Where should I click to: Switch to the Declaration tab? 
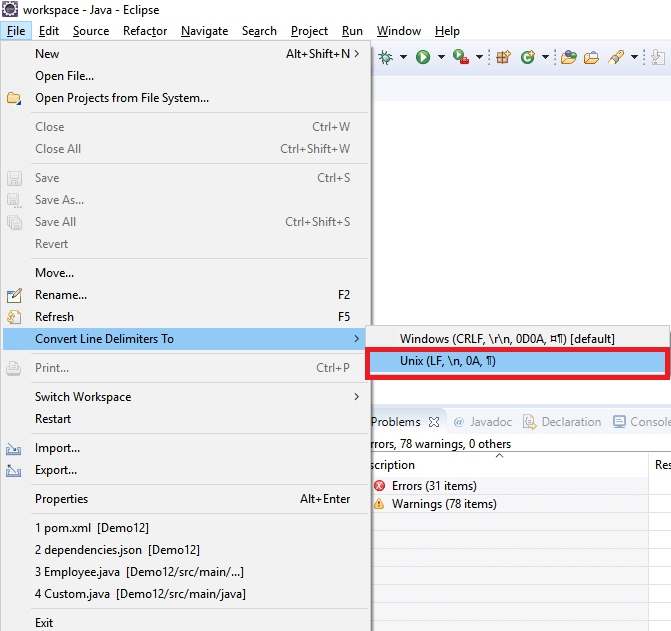pos(563,422)
